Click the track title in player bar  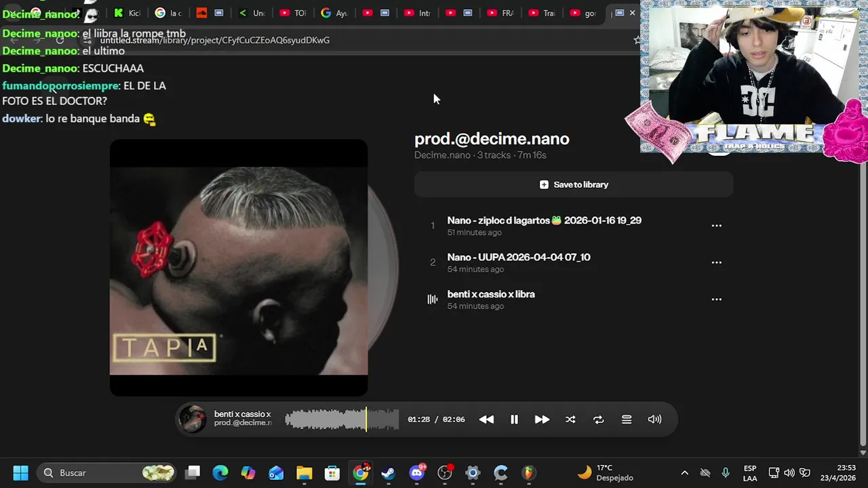click(242, 414)
